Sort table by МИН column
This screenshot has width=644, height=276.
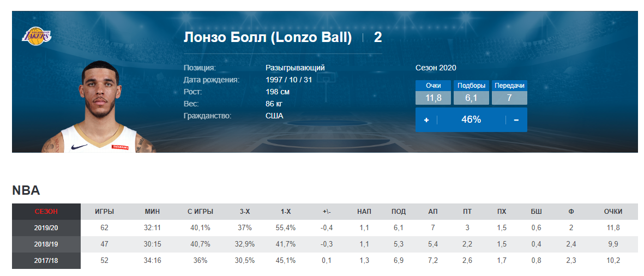pos(152,212)
